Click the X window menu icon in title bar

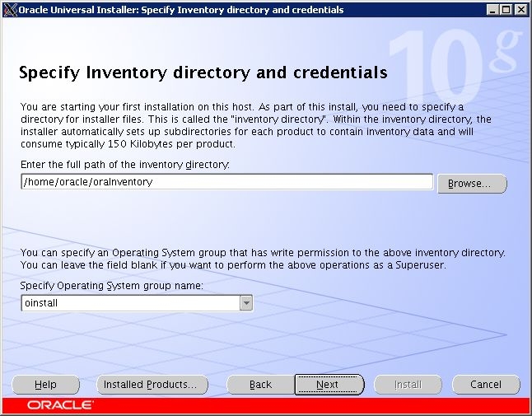tap(9, 10)
